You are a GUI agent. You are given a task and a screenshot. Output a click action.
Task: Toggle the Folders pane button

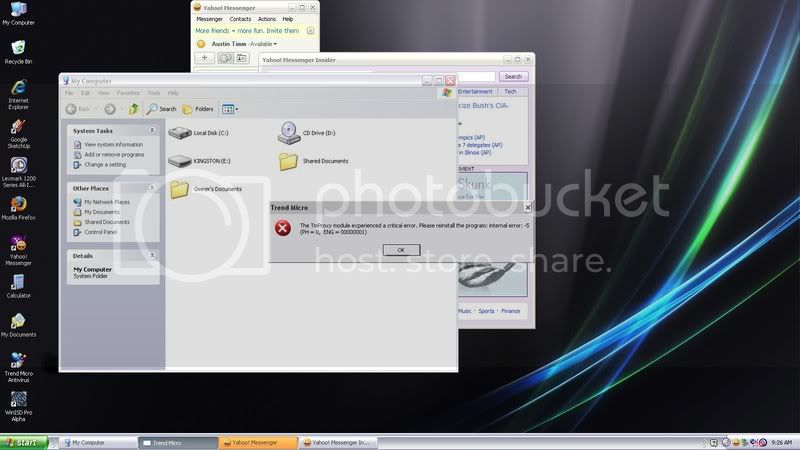point(198,109)
